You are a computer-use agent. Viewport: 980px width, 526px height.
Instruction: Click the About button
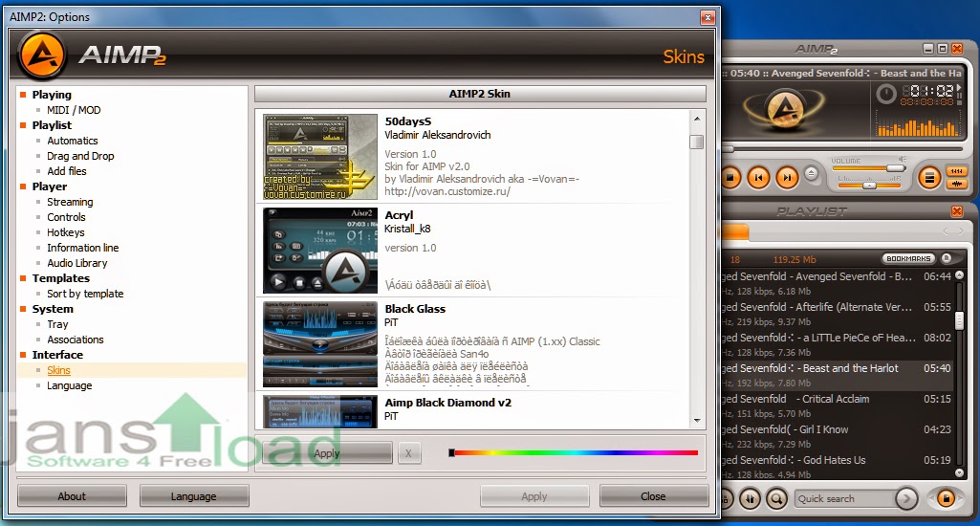click(72, 496)
